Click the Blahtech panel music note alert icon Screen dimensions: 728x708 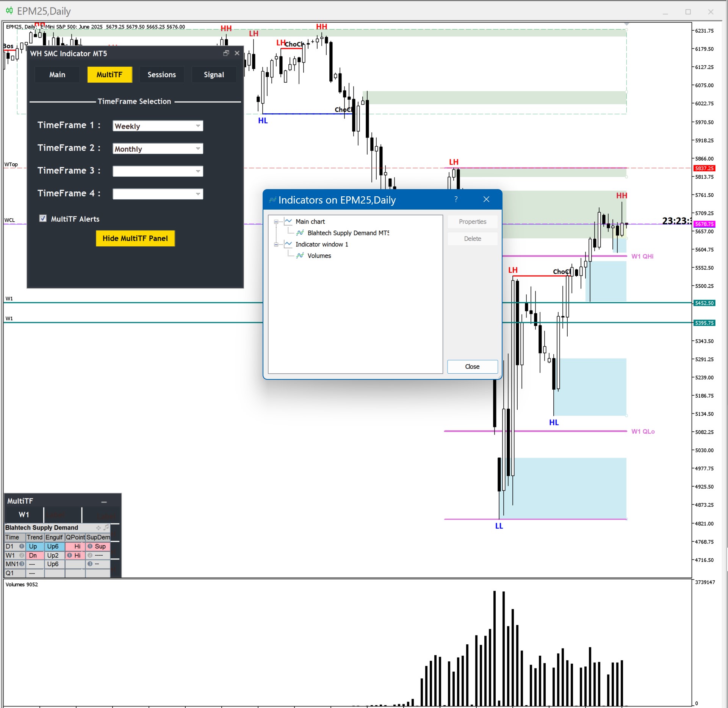click(106, 528)
